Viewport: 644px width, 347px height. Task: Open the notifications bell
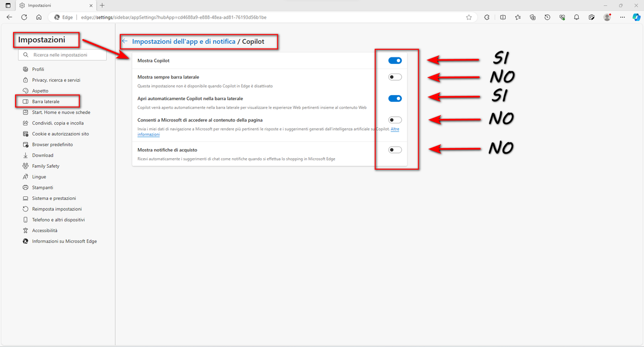coord(577,17)
